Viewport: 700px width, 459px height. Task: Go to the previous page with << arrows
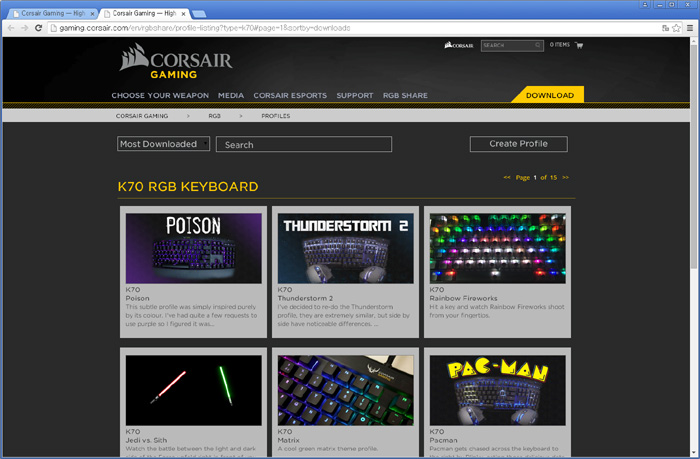tap(507, 178)
